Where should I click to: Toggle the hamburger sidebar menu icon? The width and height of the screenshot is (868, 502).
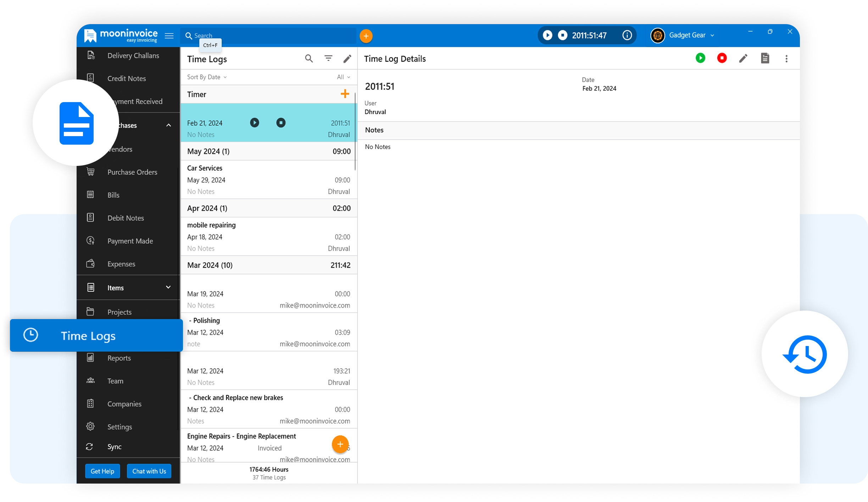tap(169, 36)
